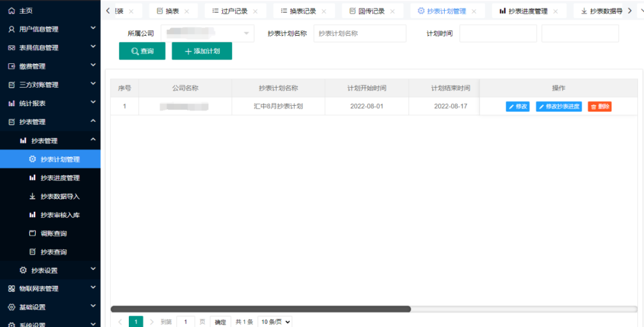The height and width of the screenshot is (327, 644).
Task: Open 抄表审核入库 from the sidebar
Action: coord(60,215)
